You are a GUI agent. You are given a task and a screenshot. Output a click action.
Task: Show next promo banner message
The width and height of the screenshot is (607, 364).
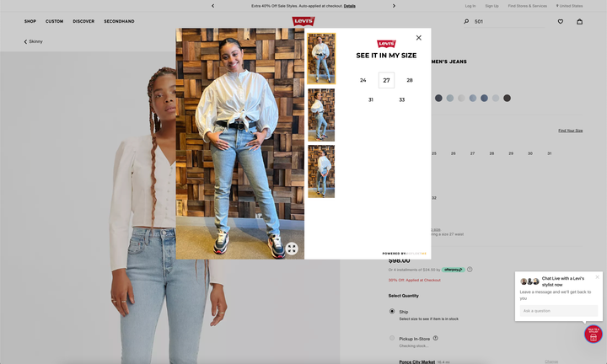pyautogui.click(x=394, y=6)
